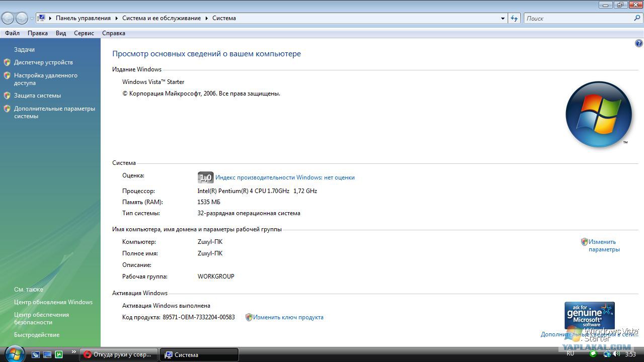Go to Система и ее обслуживание breadcrumb
Image resolution: width=644 pixels, height=362 pixels.
[x=162, y=18]
